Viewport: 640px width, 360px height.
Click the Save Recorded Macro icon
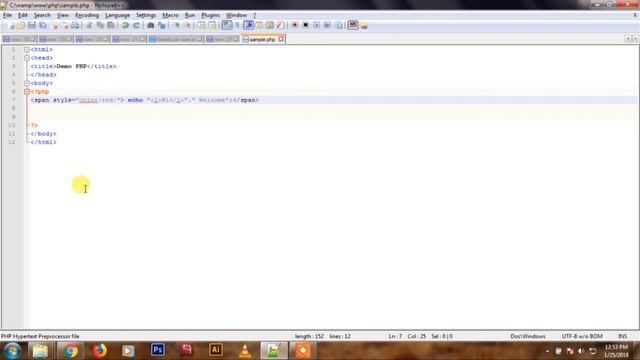point(338,26)
